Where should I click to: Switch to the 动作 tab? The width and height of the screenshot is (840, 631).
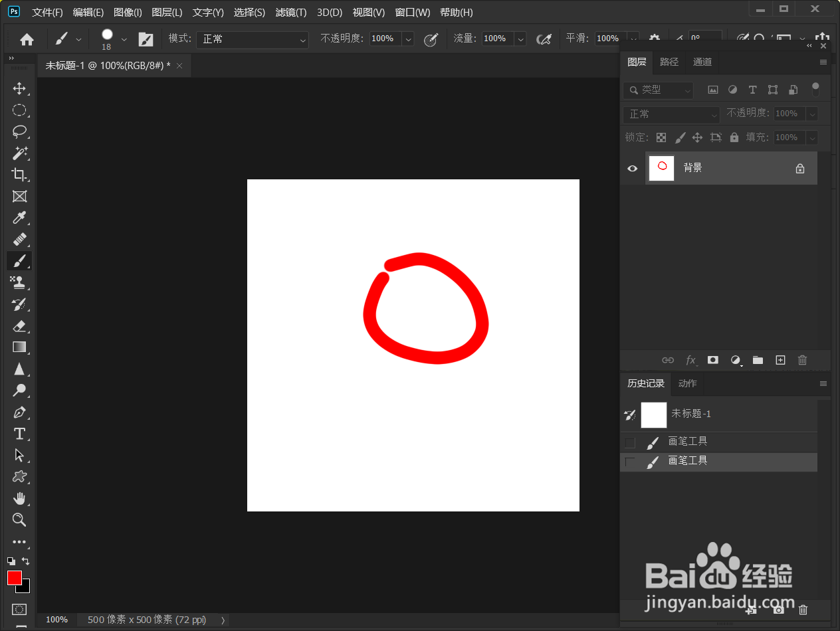click(687, 383)
